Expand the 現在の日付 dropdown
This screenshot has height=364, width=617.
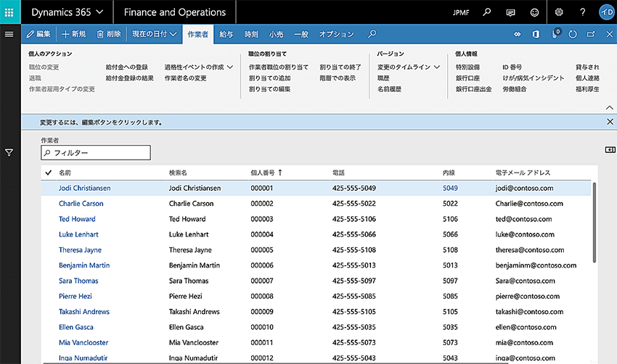[154, 34]
